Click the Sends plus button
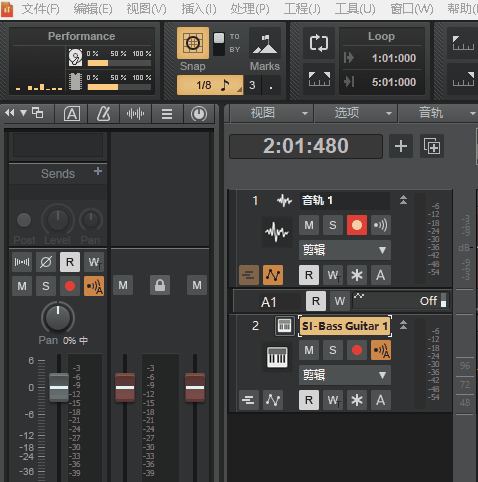The image size is (478, 482). click(x=98, y=171)
